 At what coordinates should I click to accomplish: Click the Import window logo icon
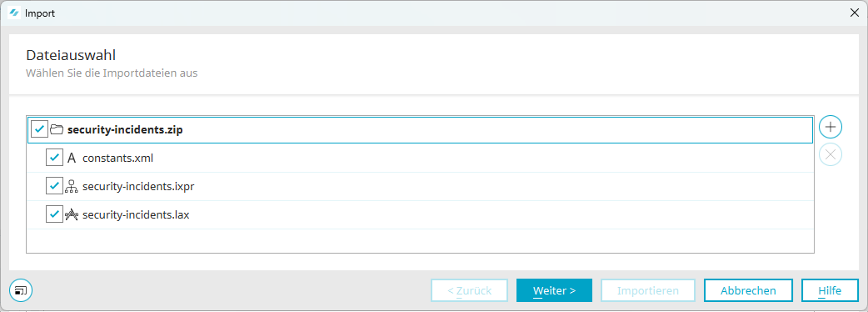tap(16, 13)
